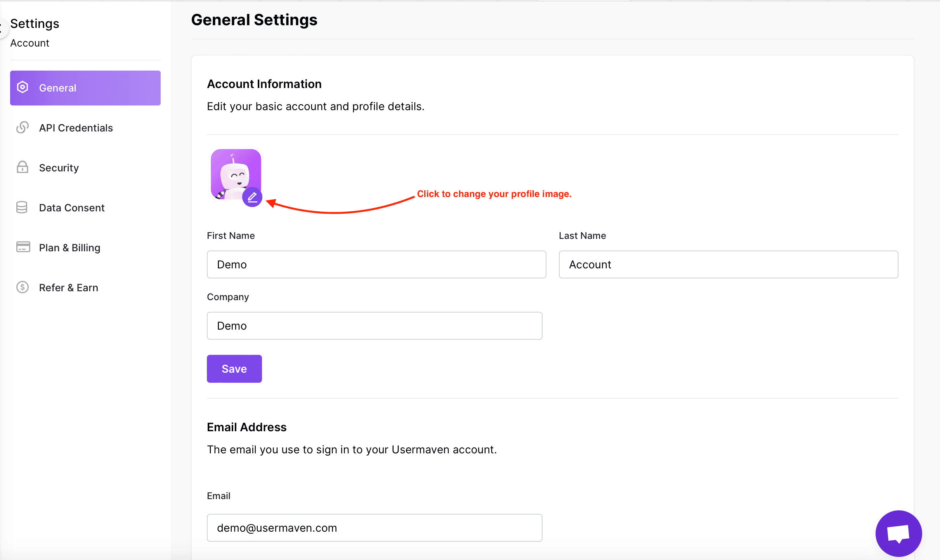
Task: Select Data Consent in the sidebar
Action: (72, 208)
